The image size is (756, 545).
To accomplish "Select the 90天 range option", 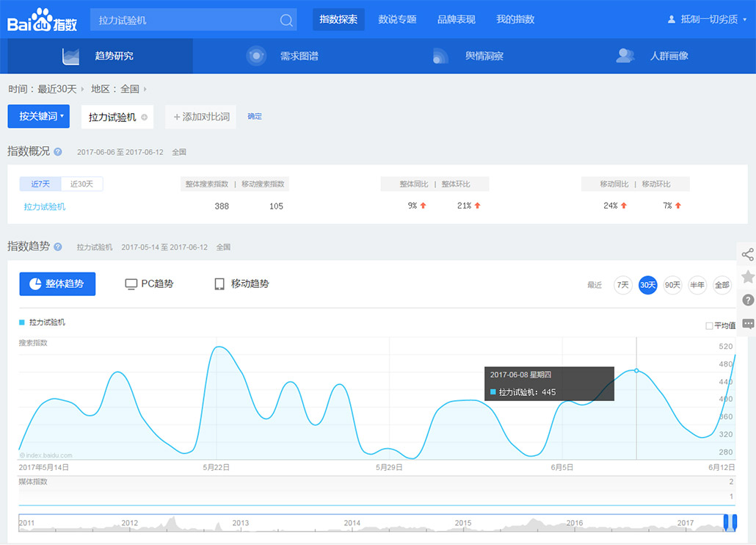I will click(672, 285).
